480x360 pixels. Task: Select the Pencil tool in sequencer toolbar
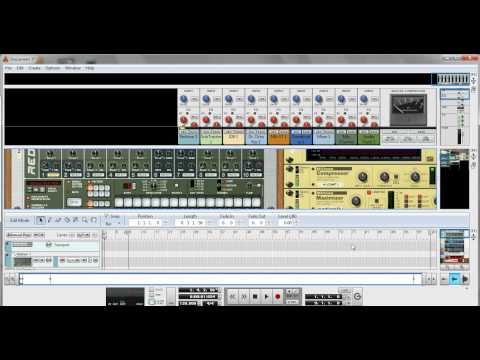click(x=49, y=220)
